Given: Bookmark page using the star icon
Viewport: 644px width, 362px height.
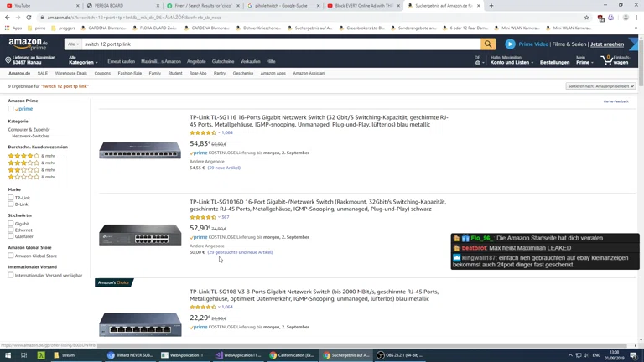Looking at the screenshot, I should 587,17.
